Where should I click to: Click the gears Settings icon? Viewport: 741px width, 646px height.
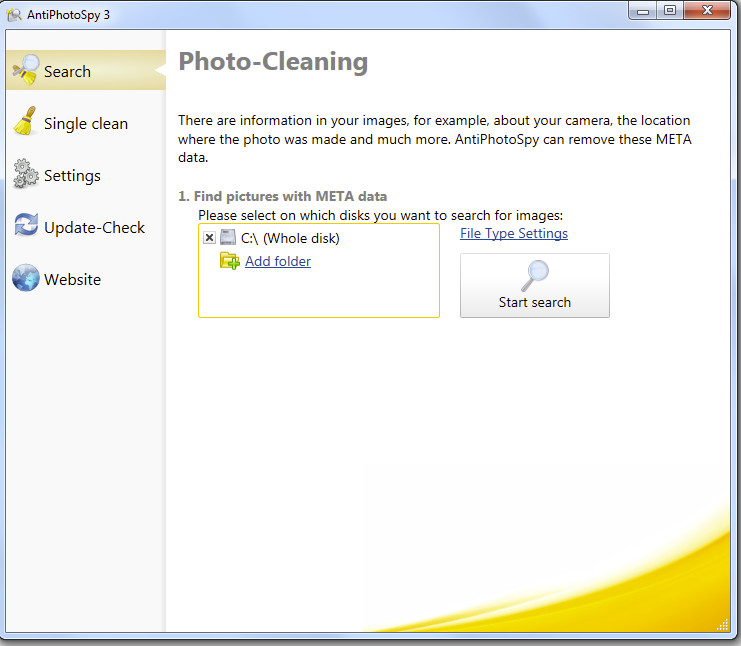[26, 174]
